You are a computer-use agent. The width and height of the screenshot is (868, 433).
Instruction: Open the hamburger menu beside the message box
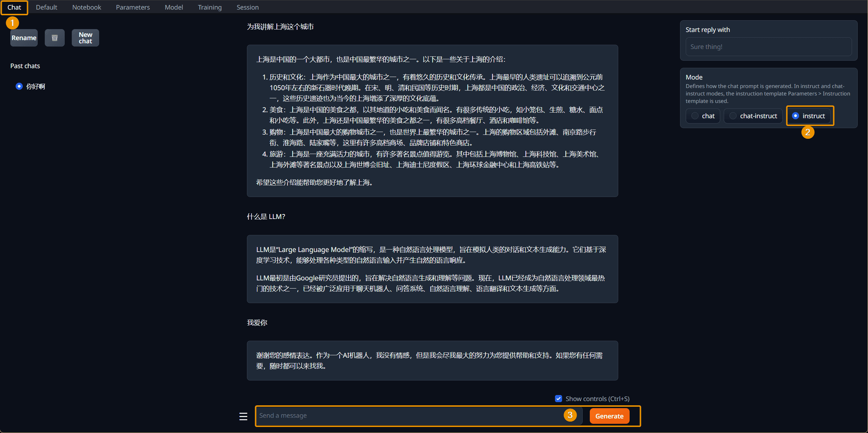pos(243,416)
